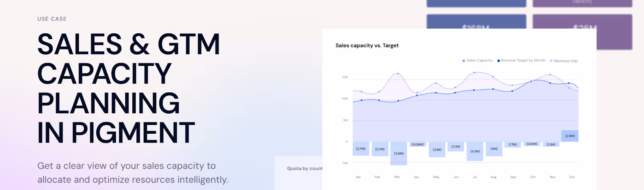Click the Revenue Gap legend dot

[x=551, y=61]
